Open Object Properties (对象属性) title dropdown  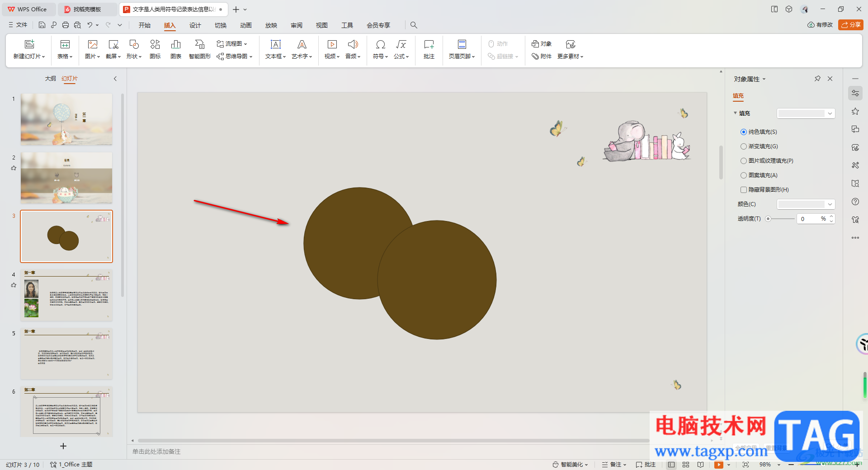(764, 79)
